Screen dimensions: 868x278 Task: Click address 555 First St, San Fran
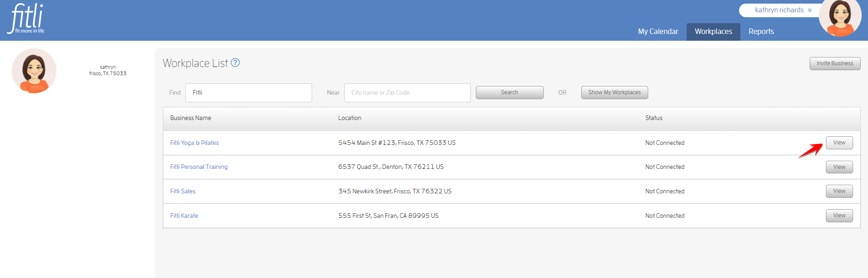(389, 216)
